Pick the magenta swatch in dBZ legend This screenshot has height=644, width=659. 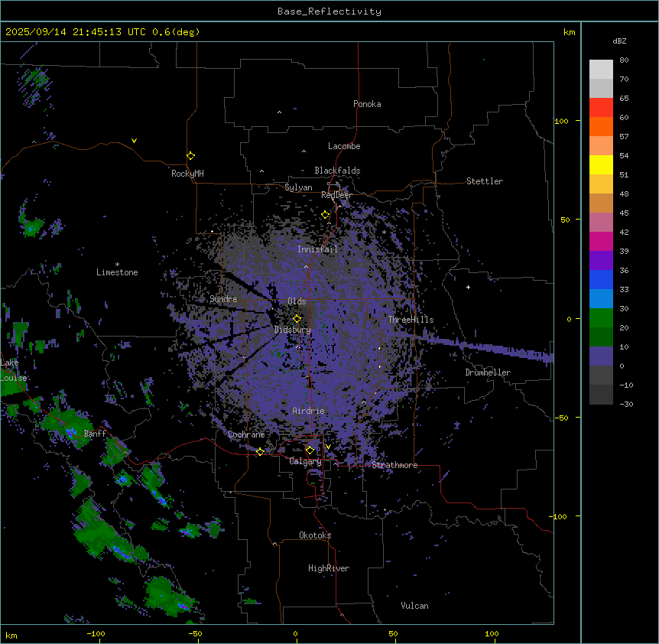click(601, 241)
